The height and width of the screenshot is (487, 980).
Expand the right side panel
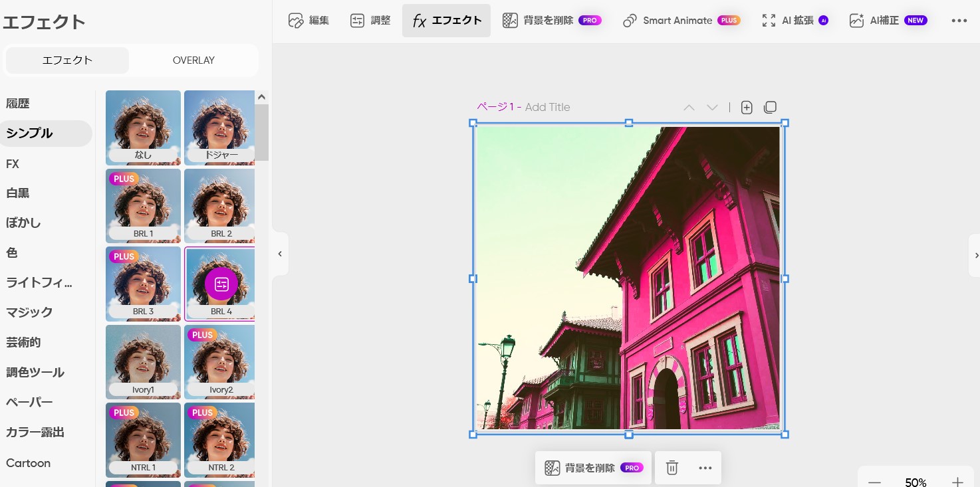pyautogui.click(x=975, y=255)
